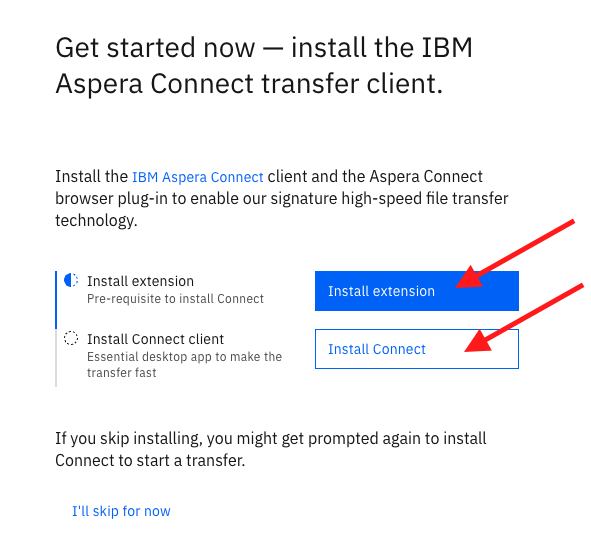Click the outlined Install Connect button
591x552 pixels.
(416, 349)
